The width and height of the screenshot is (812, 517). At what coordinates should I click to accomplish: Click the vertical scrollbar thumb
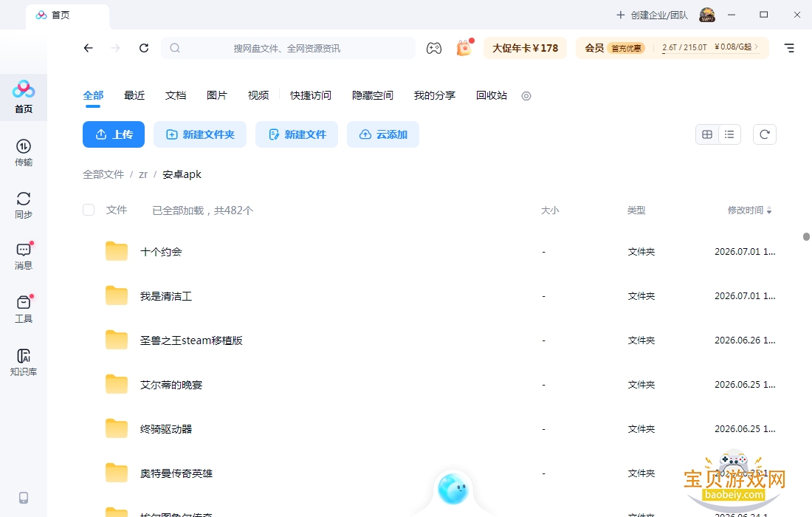tap(806, 237)
